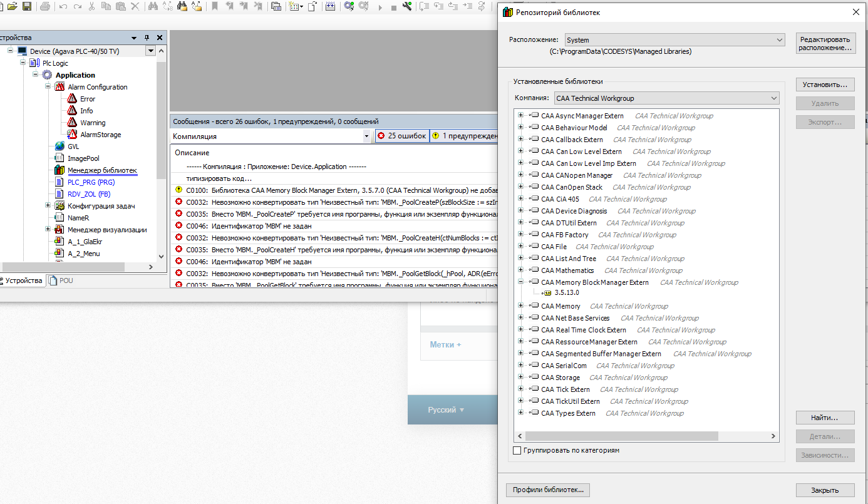The height and width of the screenshot is (504, 868).
Task: Click the 1 предупреждение filter toggle
Action: coord(464,136)
